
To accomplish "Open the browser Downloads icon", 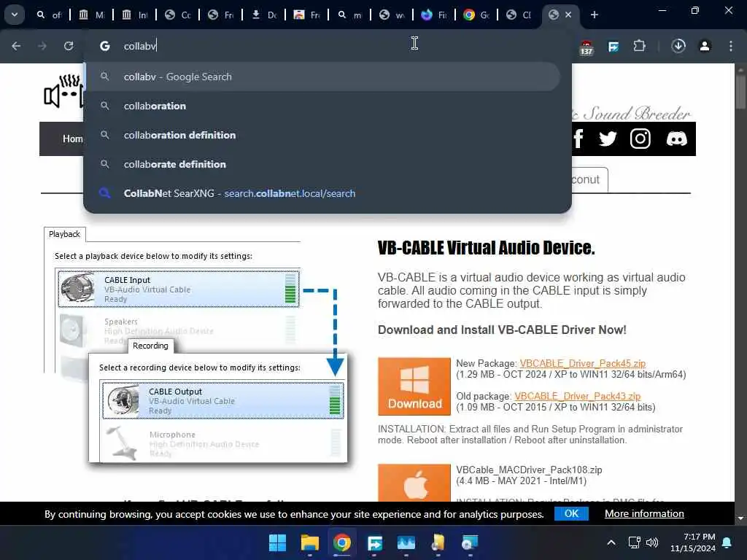I will click(678, 46).
